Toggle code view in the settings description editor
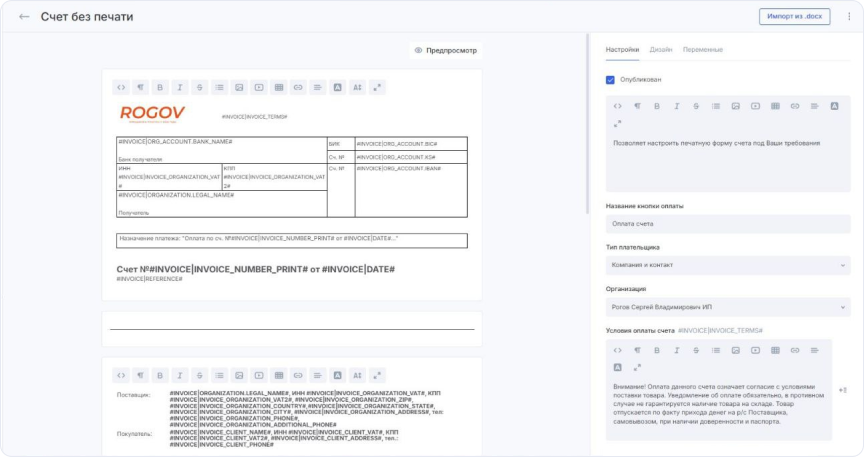This screenshot has width=864, height=457. tap(618, 106)
